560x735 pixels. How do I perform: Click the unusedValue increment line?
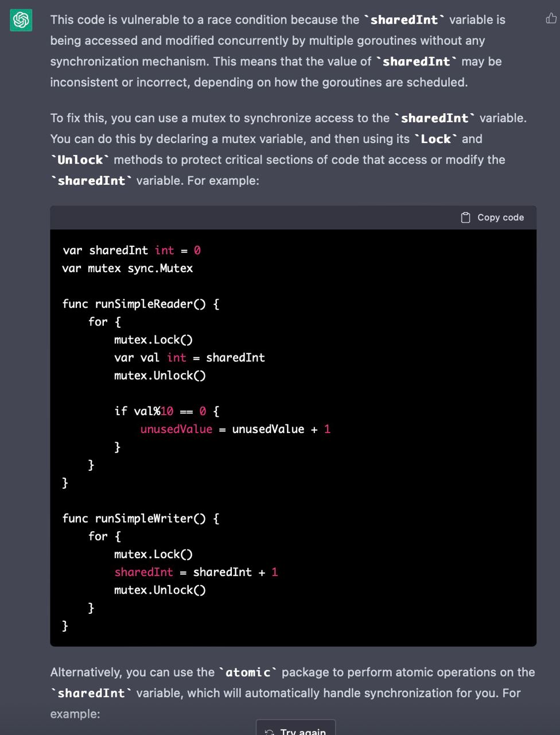(235, 429)
